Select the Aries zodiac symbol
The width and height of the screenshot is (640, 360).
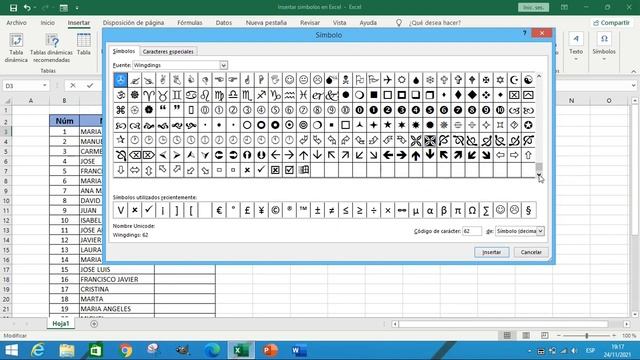149,95
